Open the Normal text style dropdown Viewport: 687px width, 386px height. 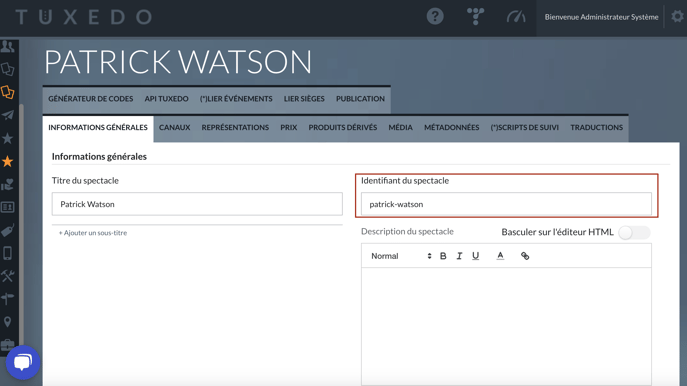coord(401,256)
